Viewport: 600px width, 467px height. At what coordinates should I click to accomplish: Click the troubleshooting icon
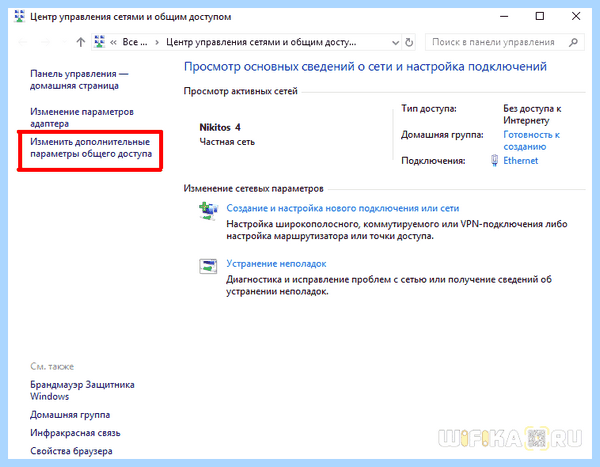(208, 266)
